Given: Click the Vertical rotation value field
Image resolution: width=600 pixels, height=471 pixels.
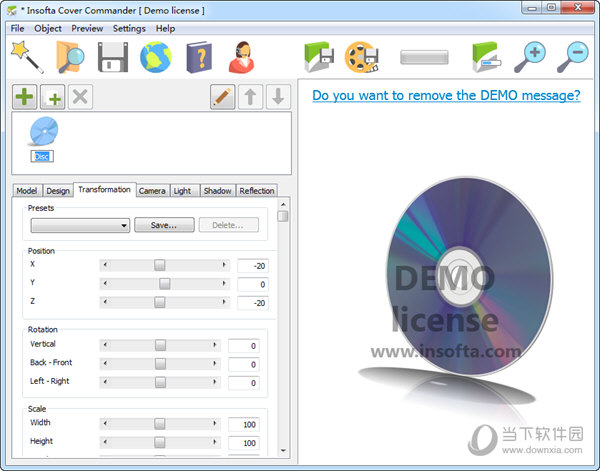Looking at the screenshot, I should click(244, 346).
